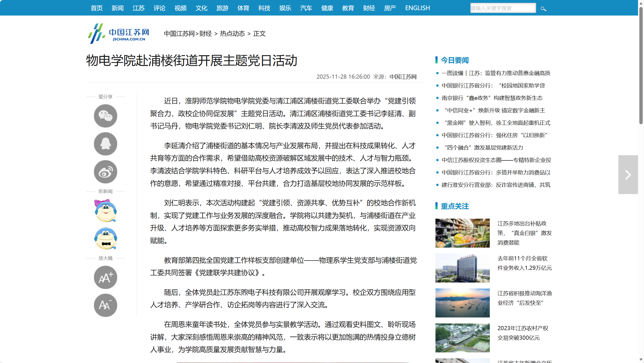Open the 江苏多地出台补贴政策 supermarket thumbnail
Viewport: 644px width, 363px height.
point(462,233)
